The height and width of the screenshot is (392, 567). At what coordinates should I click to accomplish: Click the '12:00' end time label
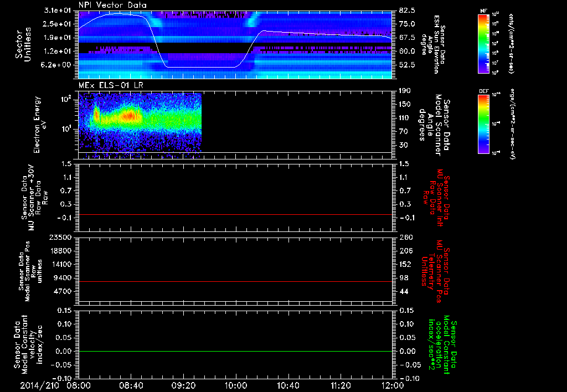(393, 385)
